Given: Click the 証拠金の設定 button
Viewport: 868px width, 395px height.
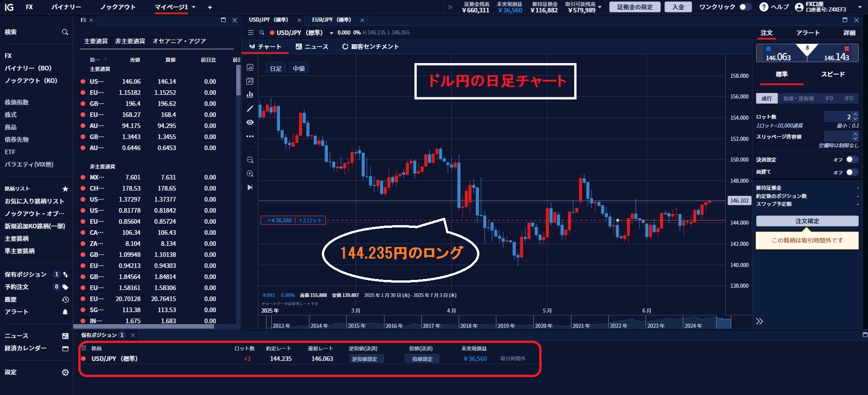Looking at the screenshot, I should [635, 7].
